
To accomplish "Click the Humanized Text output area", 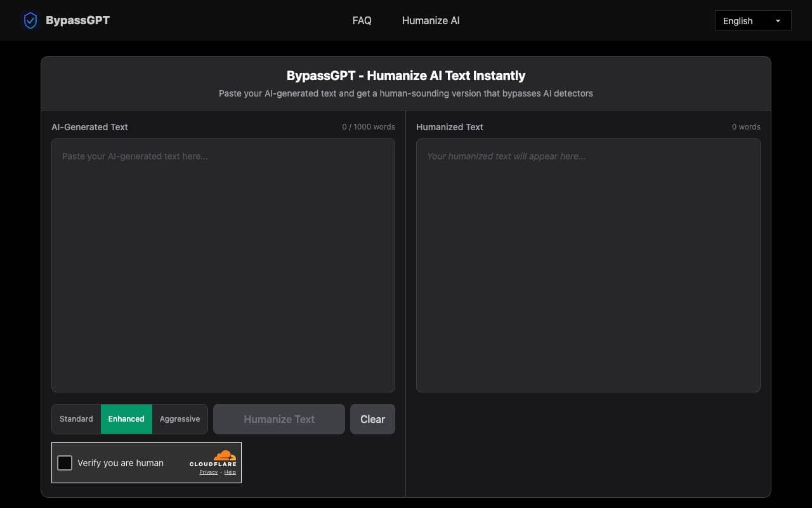I will 588,265.
